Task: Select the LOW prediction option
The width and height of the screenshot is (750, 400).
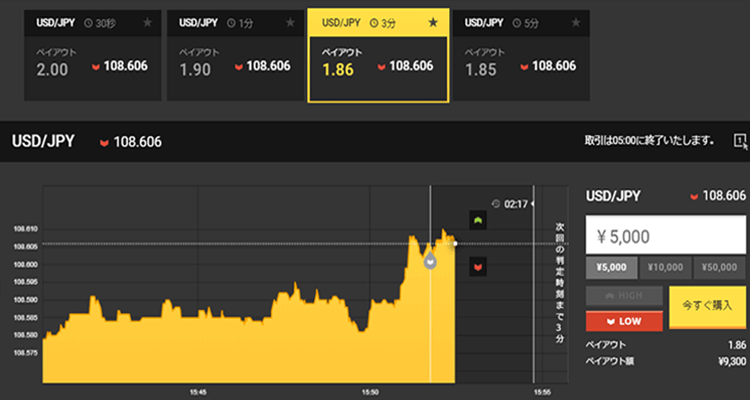Action: (624, 320)
